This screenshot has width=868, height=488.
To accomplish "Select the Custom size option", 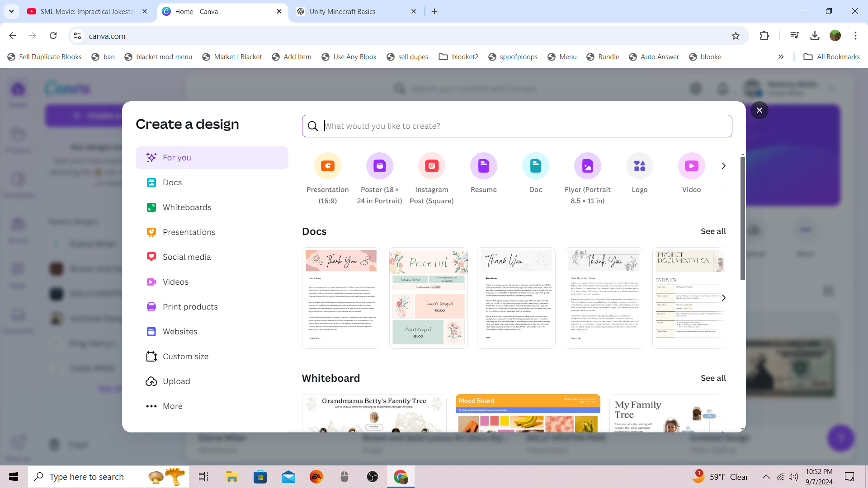I will coord(185,357).
